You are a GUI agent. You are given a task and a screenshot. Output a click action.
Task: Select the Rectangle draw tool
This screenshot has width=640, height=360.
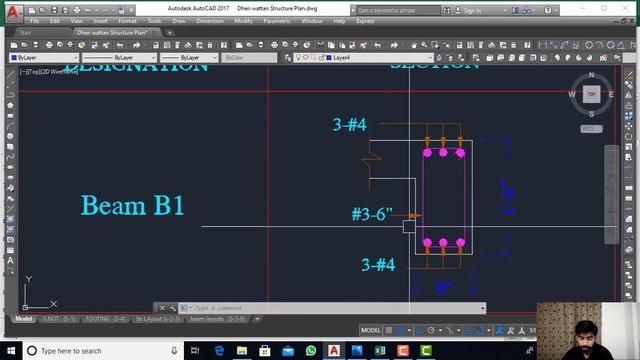(x=11, y=116)
